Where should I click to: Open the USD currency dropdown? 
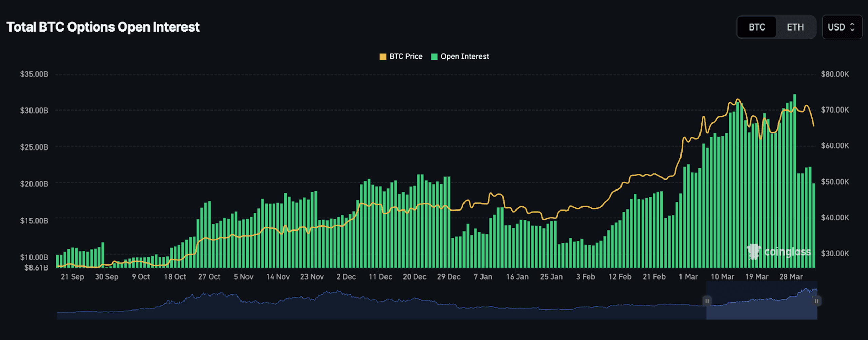click(x=842, y=27)
